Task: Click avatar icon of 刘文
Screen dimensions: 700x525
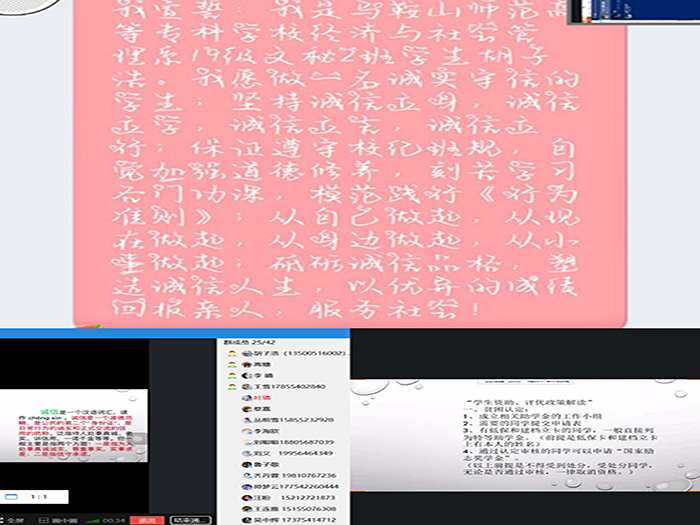Action: tap(247, 452)
